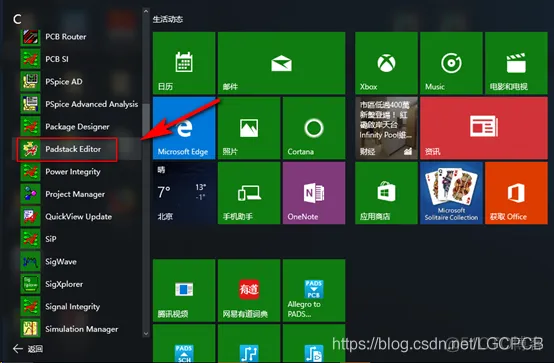Launch the Simulation Manager icon
This screenshot has width=554, height=363.
coord(30,329)
